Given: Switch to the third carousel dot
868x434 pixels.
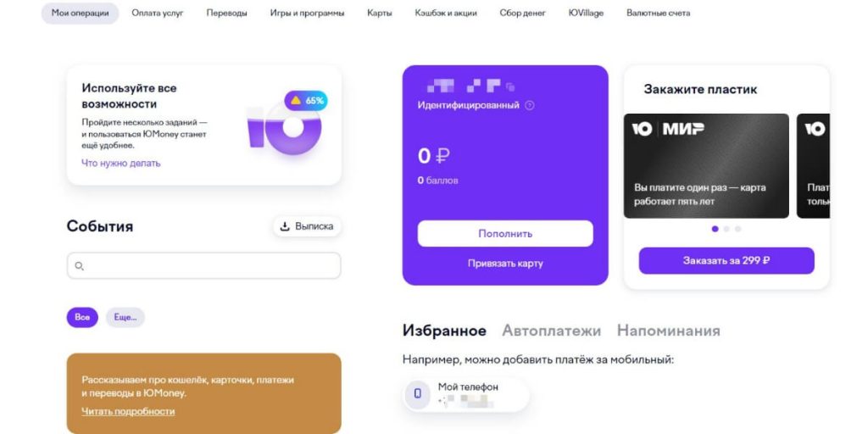Looking at the screenshot, I should coord(738,229).
